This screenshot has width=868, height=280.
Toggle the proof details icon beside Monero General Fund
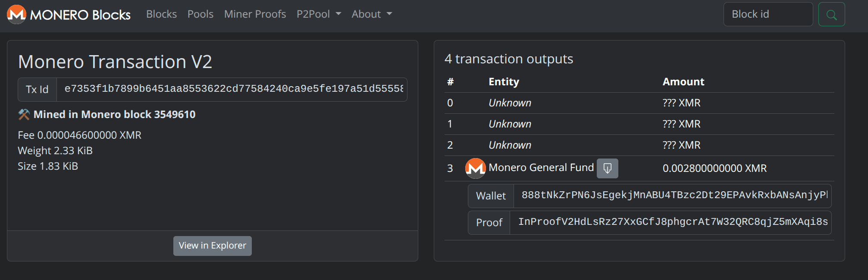[607, 168]
